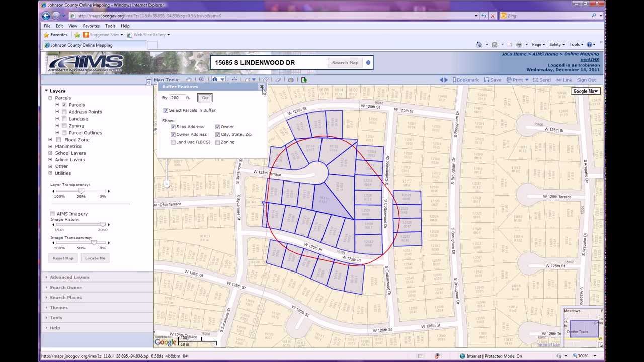Open the Print dropdown arrow
Viewport: 644px width, 362px height.
[x=527, y=80]
